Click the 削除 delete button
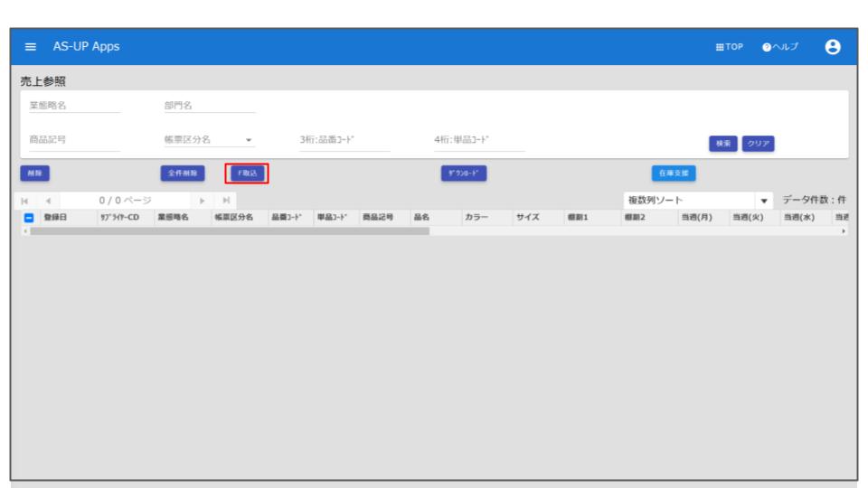This screenshot has height=488, width=868. tap(33, 172)
